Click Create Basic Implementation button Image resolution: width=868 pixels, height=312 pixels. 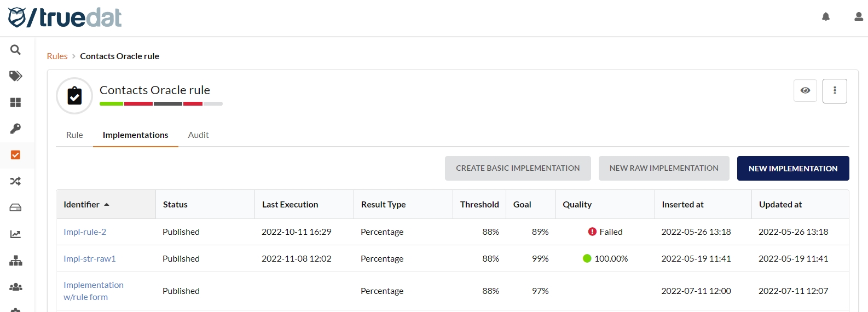(x=518, y=169)
